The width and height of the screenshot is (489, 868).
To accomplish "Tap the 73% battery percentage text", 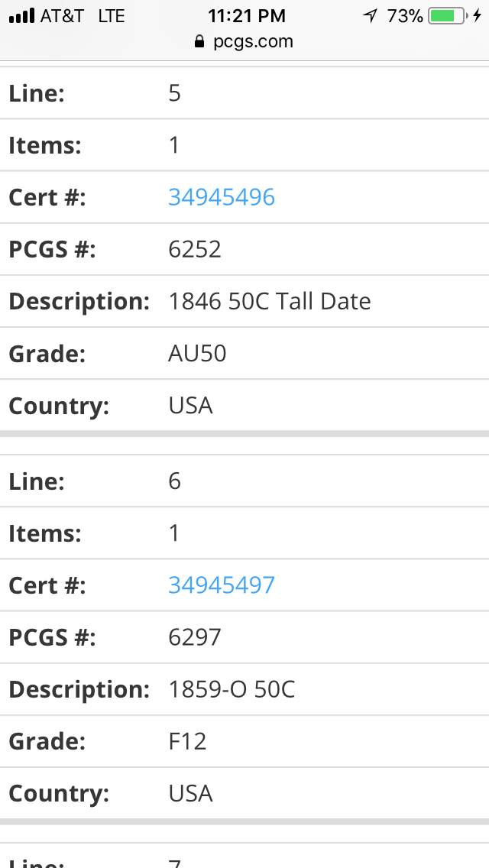I will pos(405,16).
